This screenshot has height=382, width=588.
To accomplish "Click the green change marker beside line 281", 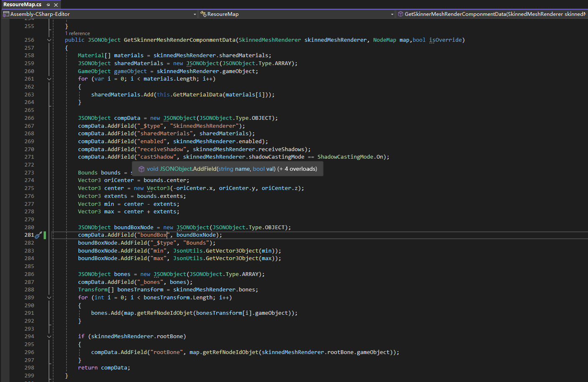I will [45, 235].
